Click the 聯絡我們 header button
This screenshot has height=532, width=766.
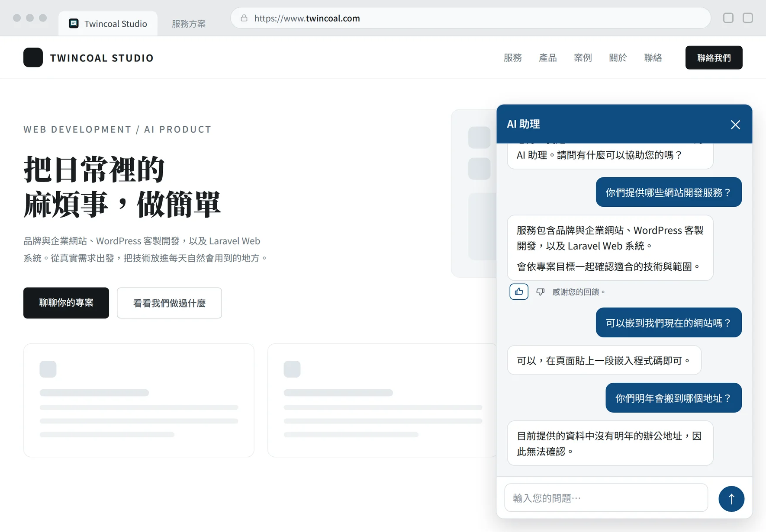coord(714,58)
